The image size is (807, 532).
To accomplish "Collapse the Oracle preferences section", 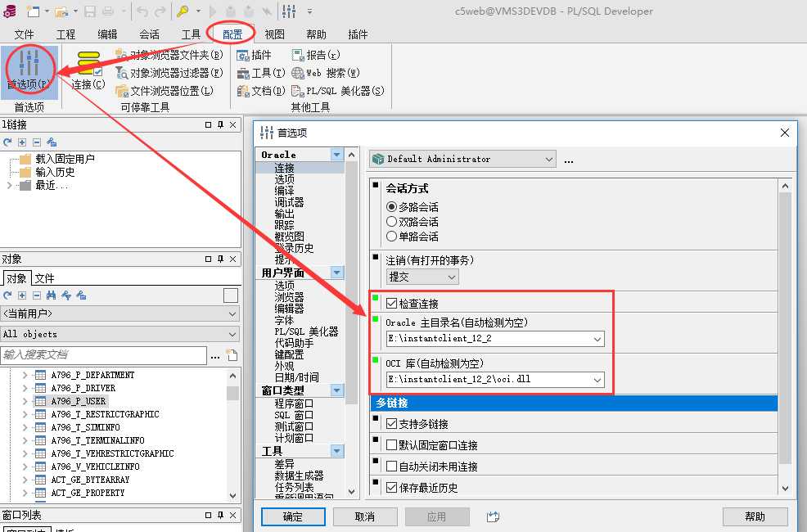I will click(337, 155).
